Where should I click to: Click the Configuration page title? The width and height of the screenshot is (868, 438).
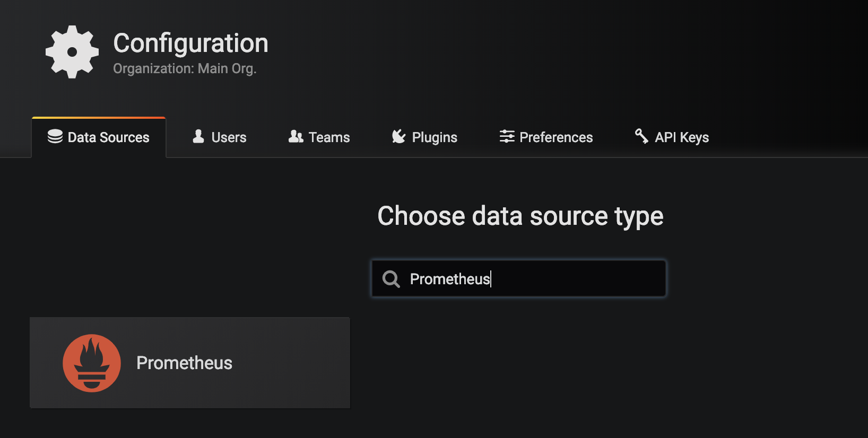(x=190, y=43)
